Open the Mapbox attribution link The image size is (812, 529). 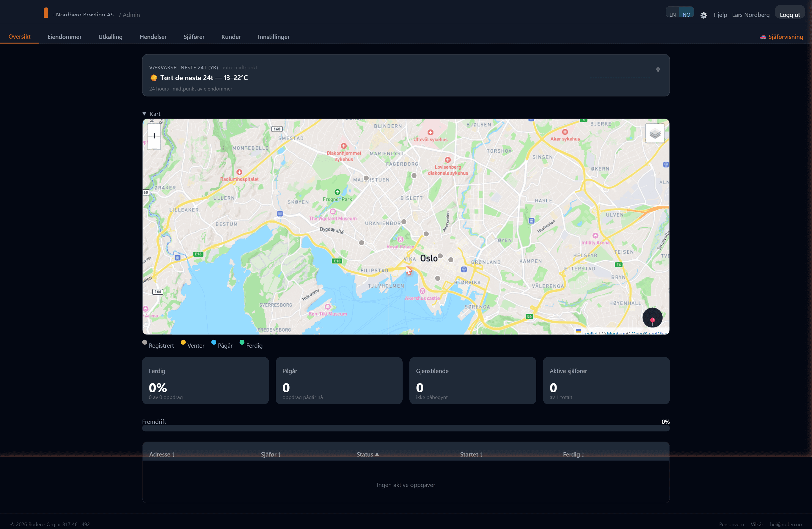click(615, 333)
